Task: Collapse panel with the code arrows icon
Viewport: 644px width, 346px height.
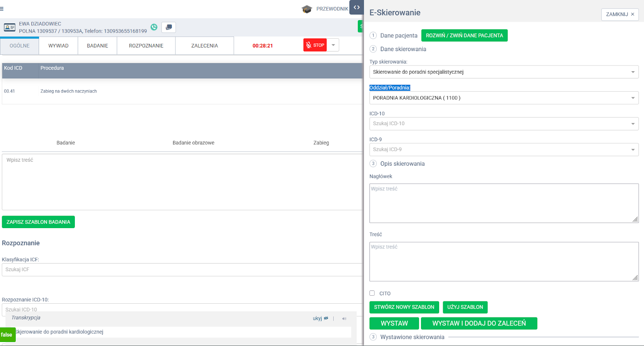Action: pos(357,7)
